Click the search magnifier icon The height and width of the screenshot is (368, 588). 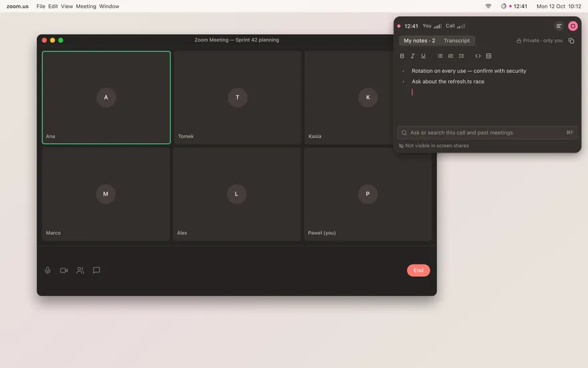click(x=404, y=132)
